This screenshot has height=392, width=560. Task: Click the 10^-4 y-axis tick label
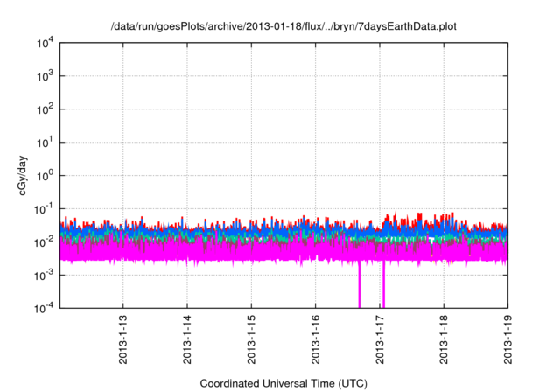(44, 308)
